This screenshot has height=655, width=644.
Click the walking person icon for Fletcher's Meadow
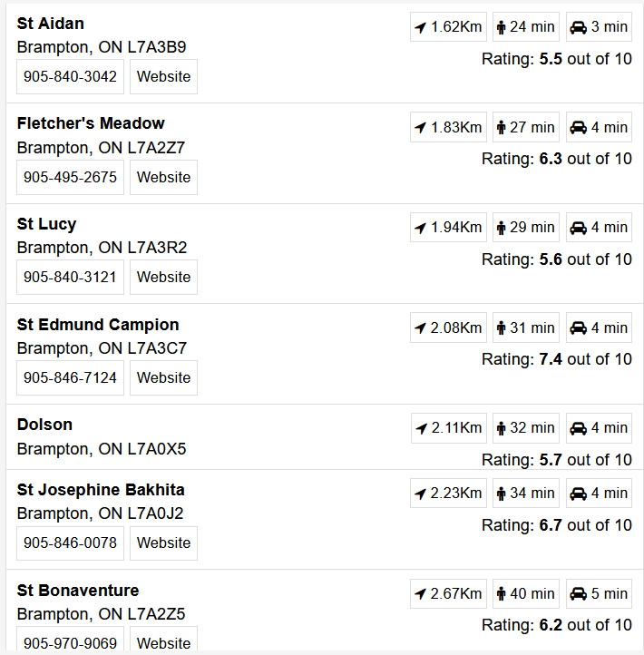point(501,127)
